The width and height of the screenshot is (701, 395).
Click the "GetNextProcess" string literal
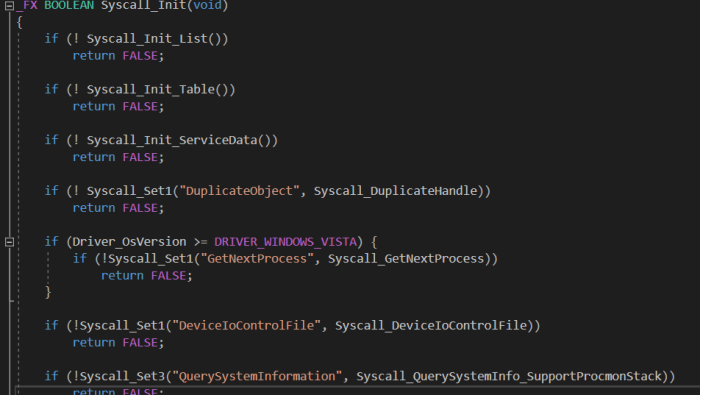pyautogui.click(x=257, y=259)
